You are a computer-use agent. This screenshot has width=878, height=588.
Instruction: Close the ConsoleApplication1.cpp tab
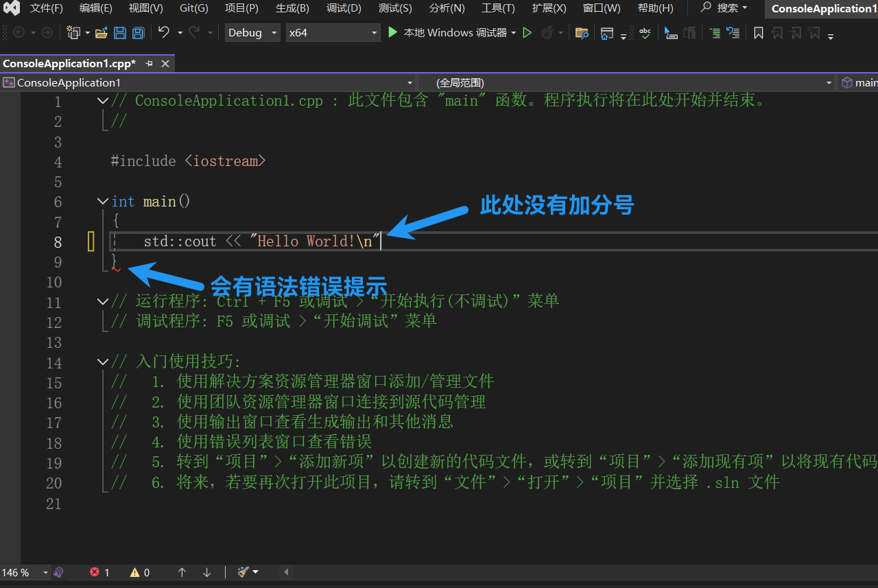tap(165, 63)
